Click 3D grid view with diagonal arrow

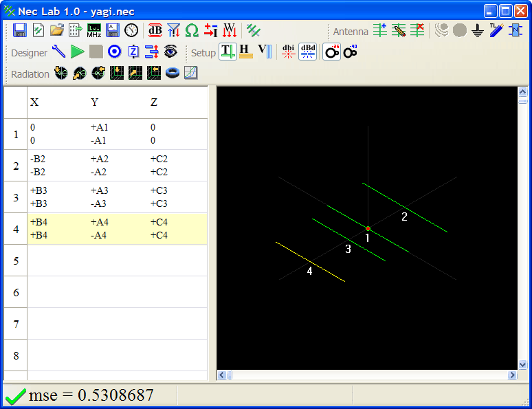tap(135, 73)
